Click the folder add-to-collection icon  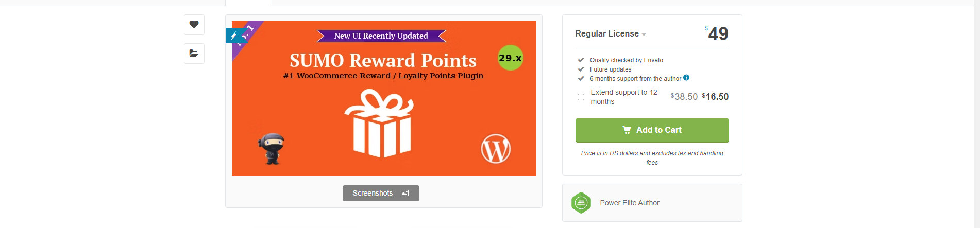coord(194,53)
